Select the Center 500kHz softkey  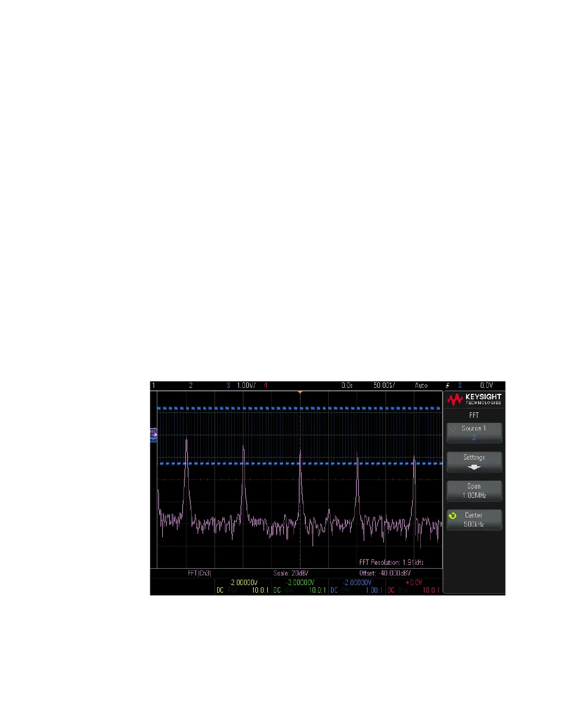(x=474, y=520)
